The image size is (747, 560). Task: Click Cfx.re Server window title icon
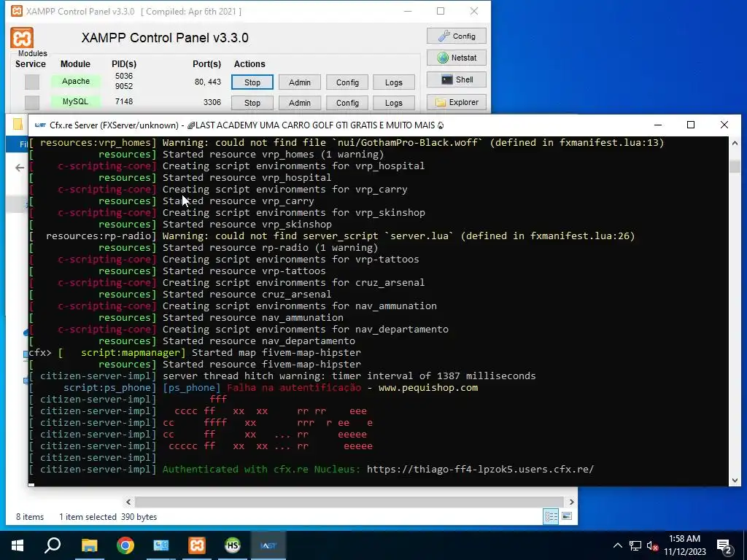point(40,125)
